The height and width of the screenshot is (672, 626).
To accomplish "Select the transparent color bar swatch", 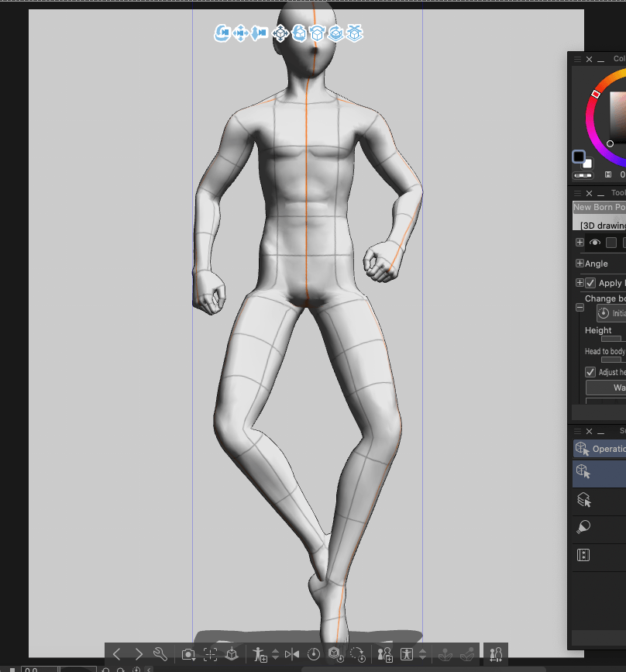I will point(583,175).
